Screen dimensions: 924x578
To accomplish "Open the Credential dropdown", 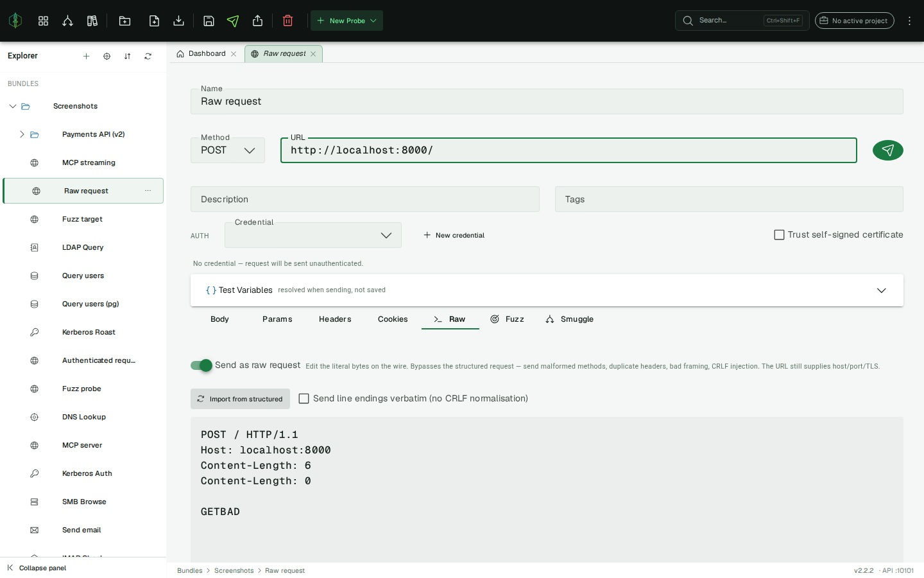I will tap(313, 235).
